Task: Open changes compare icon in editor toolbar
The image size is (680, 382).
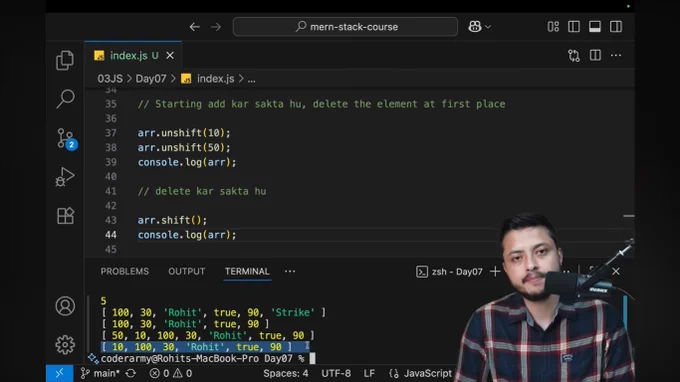Action: (574, 56)
